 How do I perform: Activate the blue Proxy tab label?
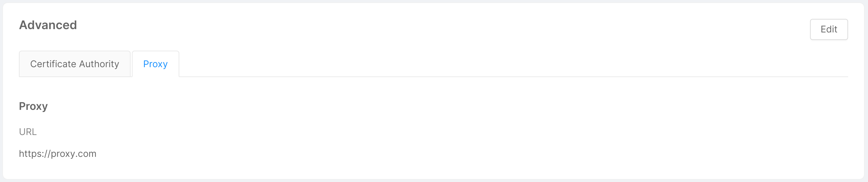[x=155, y=64]
